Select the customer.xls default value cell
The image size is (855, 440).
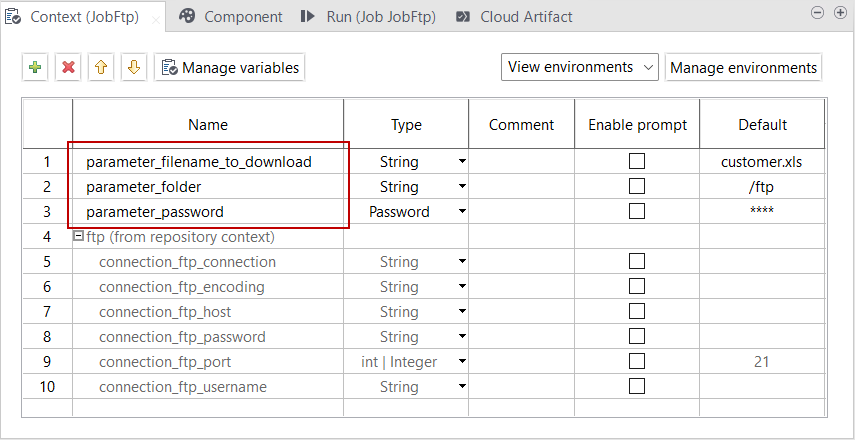761,161
